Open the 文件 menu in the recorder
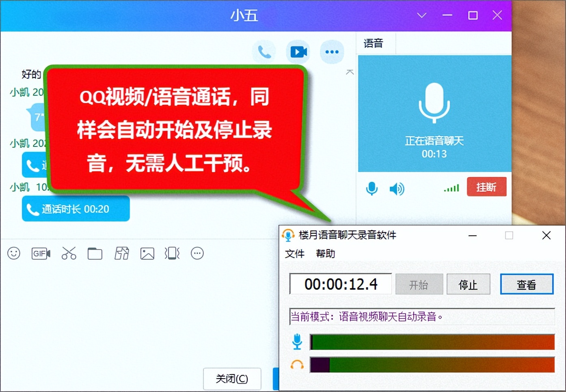 [x=295, y=254]
